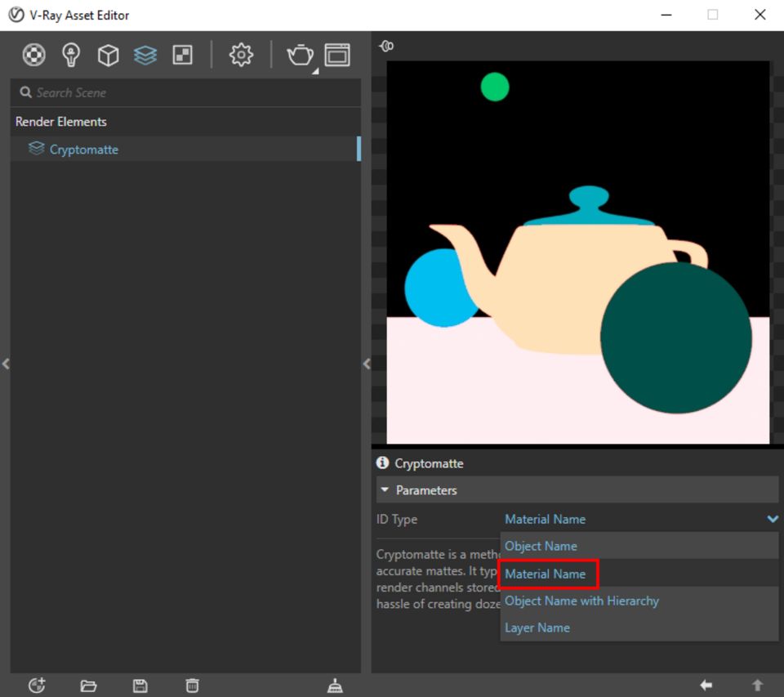Toggle the preview pin icon above the swatch
784x697 pixels.
[x=386, y=47]
